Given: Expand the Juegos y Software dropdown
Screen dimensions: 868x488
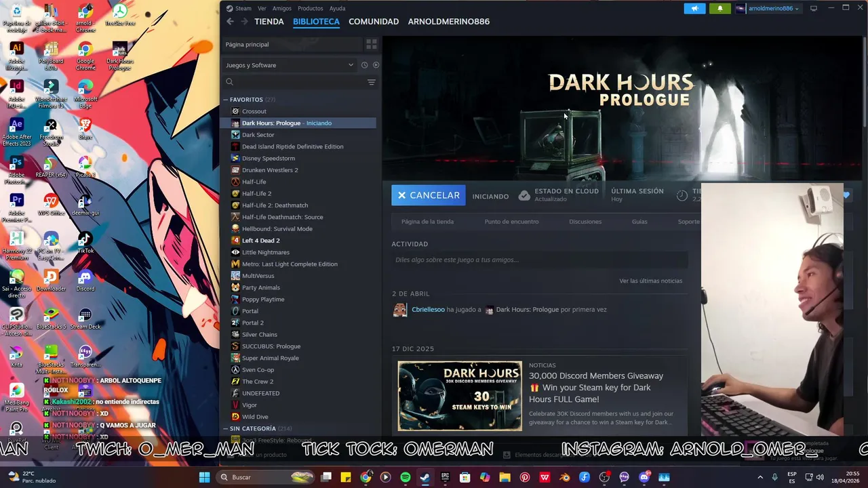Looking at the screenshot, I should (x=290, y=65).
